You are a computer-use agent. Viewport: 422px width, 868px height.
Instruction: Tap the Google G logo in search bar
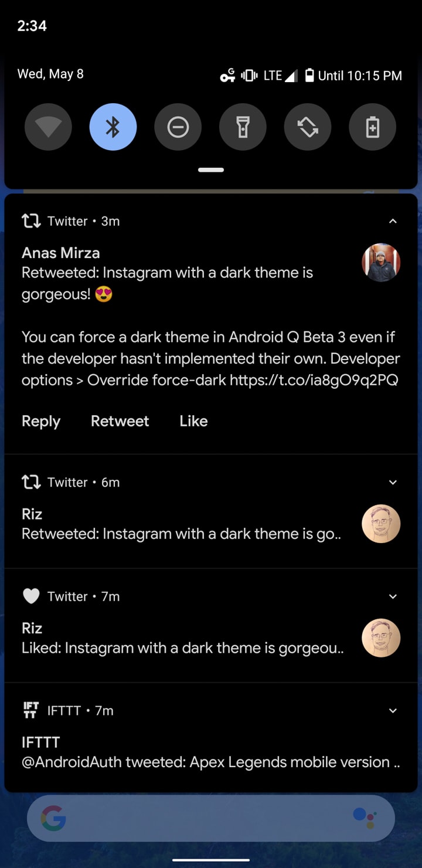point(53,818)
